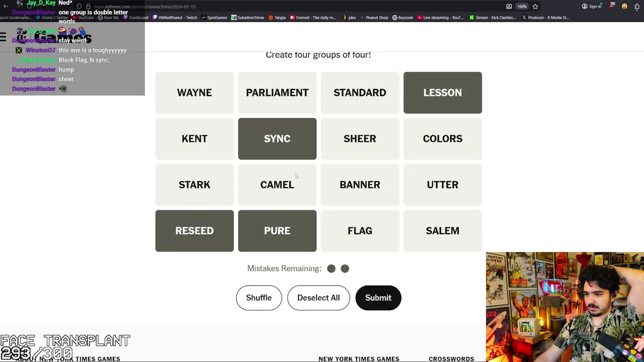
Task: Select the KENT tile
Action: pos(194,139)
